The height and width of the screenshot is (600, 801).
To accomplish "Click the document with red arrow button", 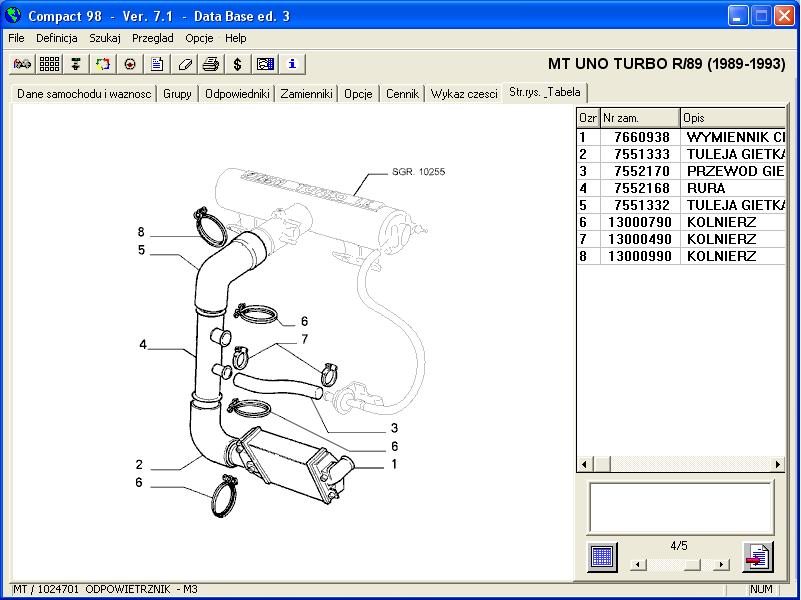I will pos(757,556).
